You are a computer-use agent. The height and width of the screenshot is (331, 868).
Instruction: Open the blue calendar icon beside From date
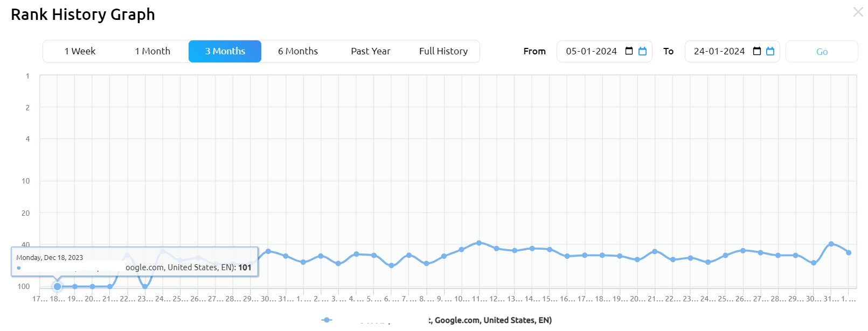pos(642,51)
